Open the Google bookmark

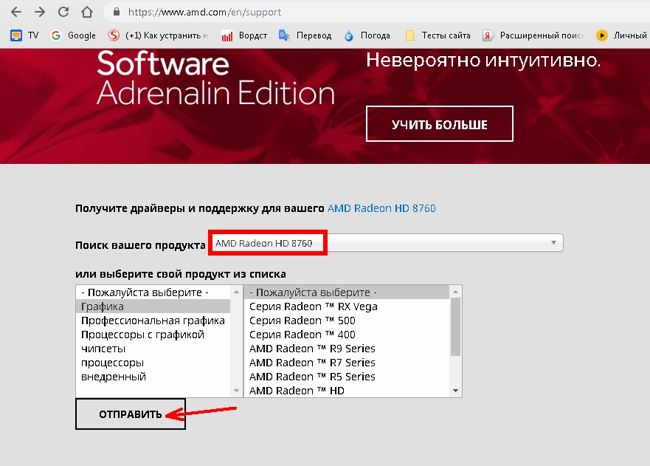73,36
